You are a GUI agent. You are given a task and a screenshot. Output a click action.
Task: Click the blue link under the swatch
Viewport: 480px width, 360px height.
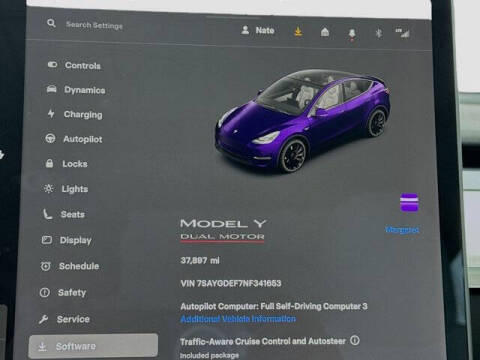(x=402, y=229)
